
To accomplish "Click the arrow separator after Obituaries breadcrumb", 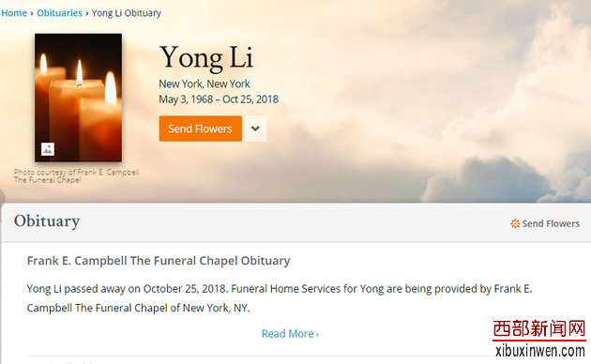I will pos(87,13).
